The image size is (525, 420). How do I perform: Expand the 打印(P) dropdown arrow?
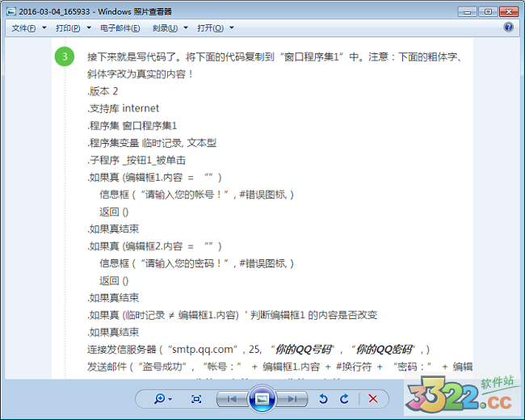pos(89,27)
